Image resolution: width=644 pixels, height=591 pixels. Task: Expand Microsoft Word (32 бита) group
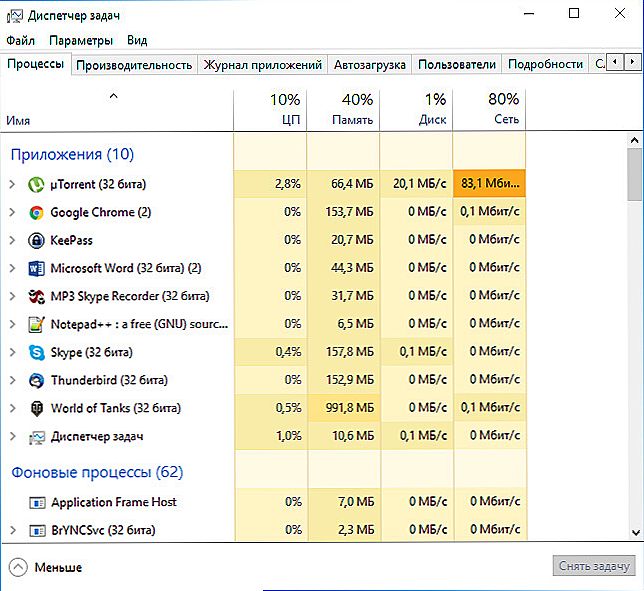click(x=12, y=268)
